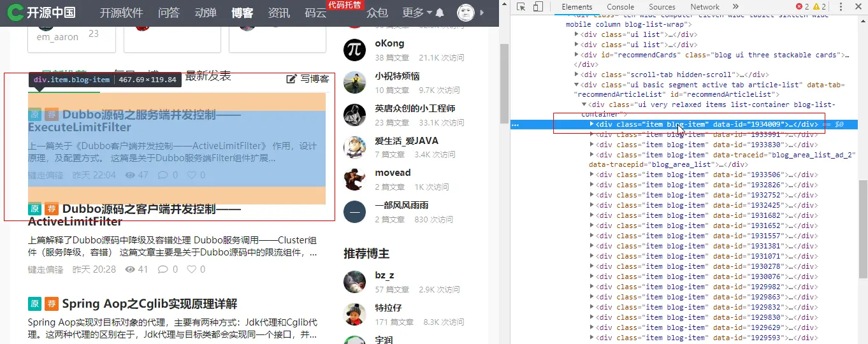
Task: Open post Spring Aop之Cglib实现原理详解
Action: tap(150, 304)
